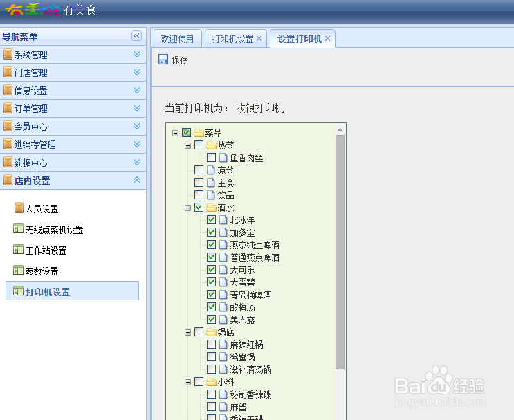Click the 保存 button
The height and width of the screenshot is (420, 514).
pyautogui.click(x=173, y=60)
